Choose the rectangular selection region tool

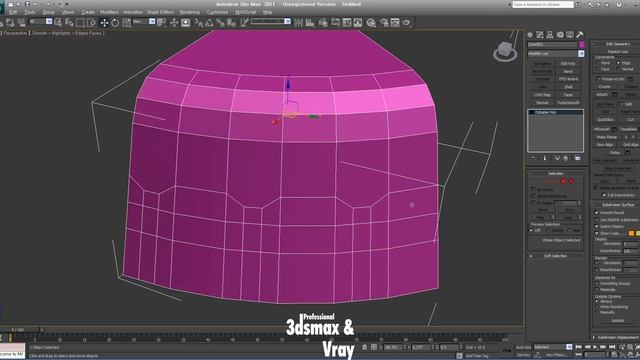(x=80, y=23)
